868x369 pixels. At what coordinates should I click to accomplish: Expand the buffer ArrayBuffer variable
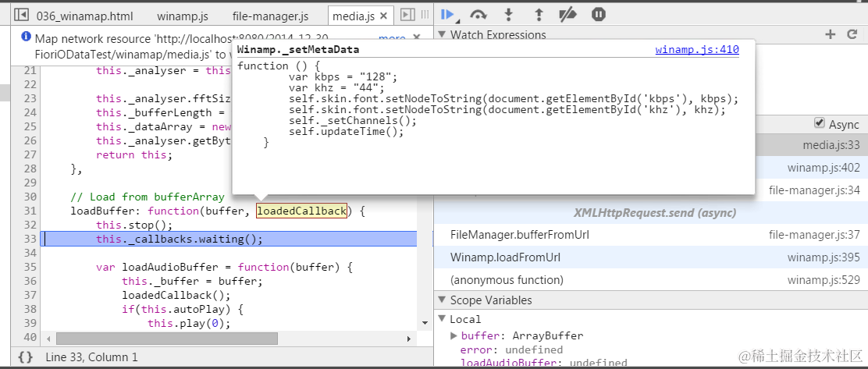[x=454, y=335]
